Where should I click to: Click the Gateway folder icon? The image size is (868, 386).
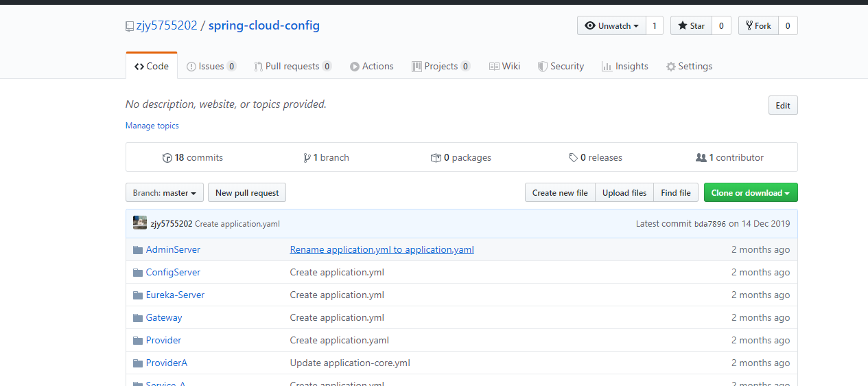[x=138, y=318]
